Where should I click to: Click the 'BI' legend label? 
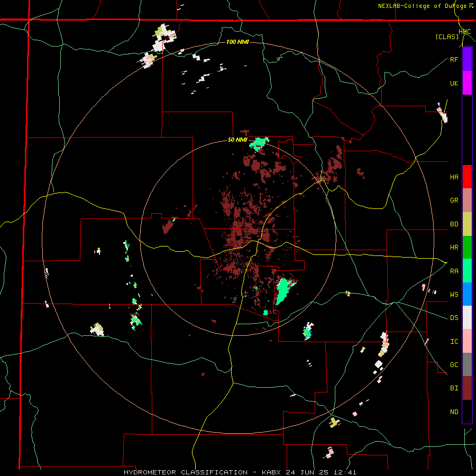pyautogui.click(x=454, y=388)
